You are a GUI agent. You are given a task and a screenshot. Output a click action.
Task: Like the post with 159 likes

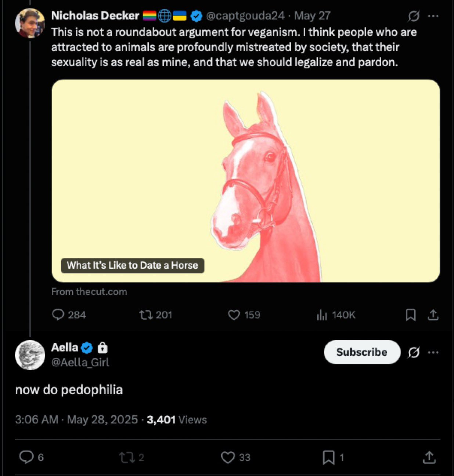244,315
